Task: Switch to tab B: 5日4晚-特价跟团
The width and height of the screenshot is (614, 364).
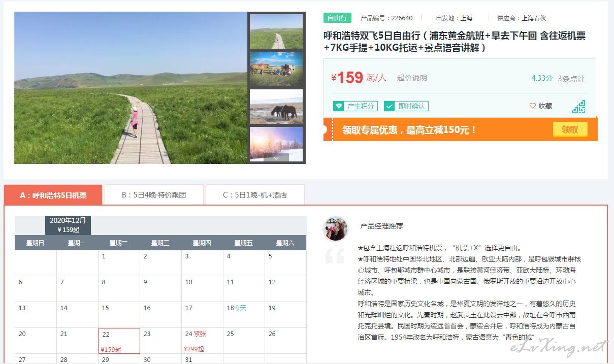Action: point(154,195)
